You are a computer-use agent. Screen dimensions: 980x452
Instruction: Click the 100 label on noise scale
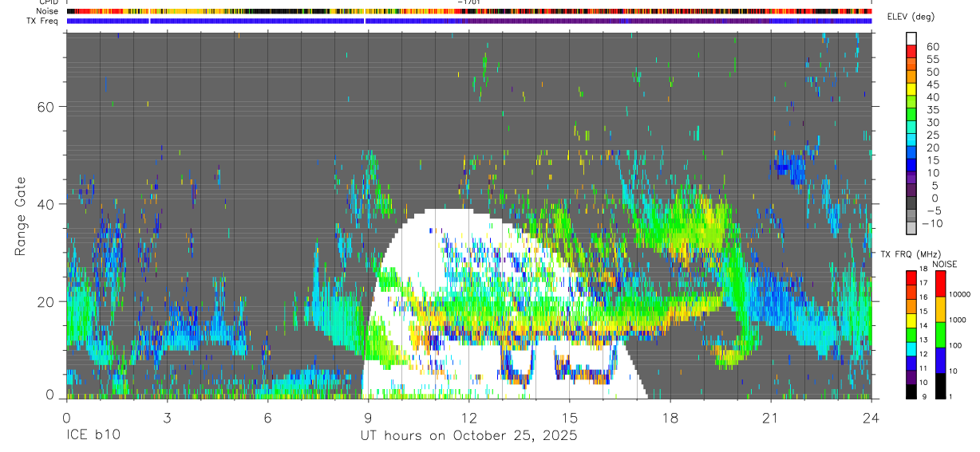coord(956,345)
